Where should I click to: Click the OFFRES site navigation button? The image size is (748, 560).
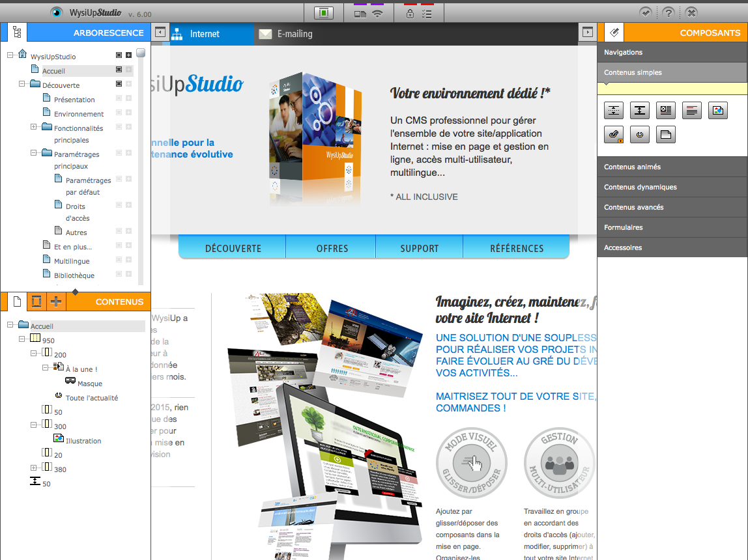point(332,248)
